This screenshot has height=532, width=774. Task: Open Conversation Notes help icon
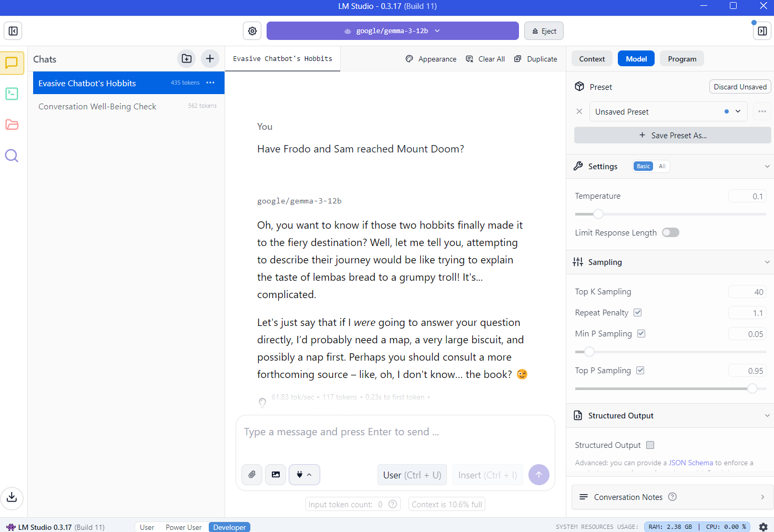672,497
